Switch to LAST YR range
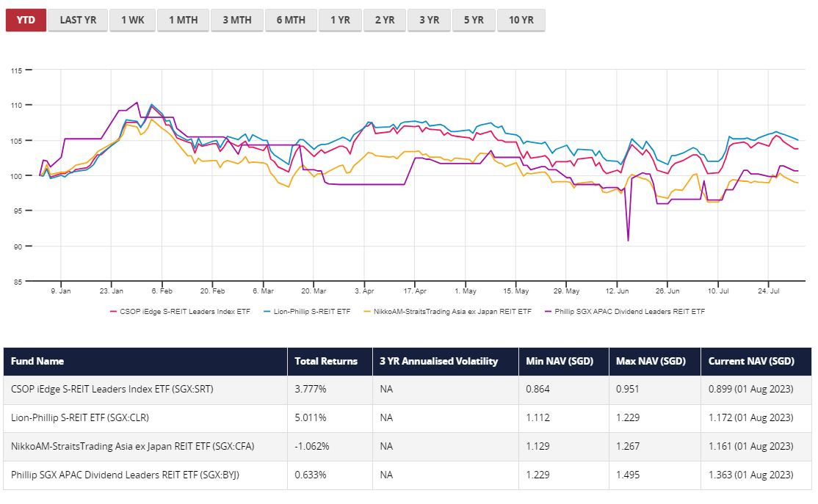This screenshot has height=504, width=818. (78, 21)
